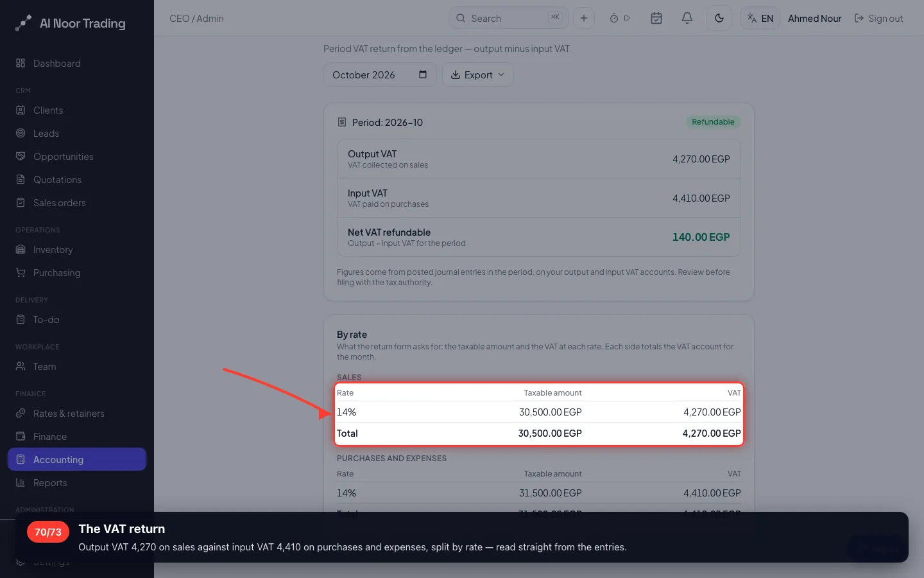Switch language via EN button
924x578 pixels.
tap(760, 18)
